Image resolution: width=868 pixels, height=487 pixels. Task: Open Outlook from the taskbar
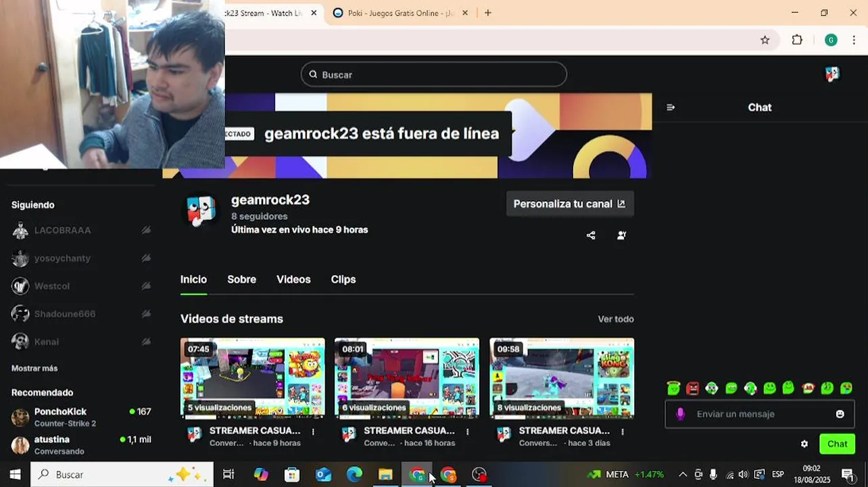coord(323,475)
